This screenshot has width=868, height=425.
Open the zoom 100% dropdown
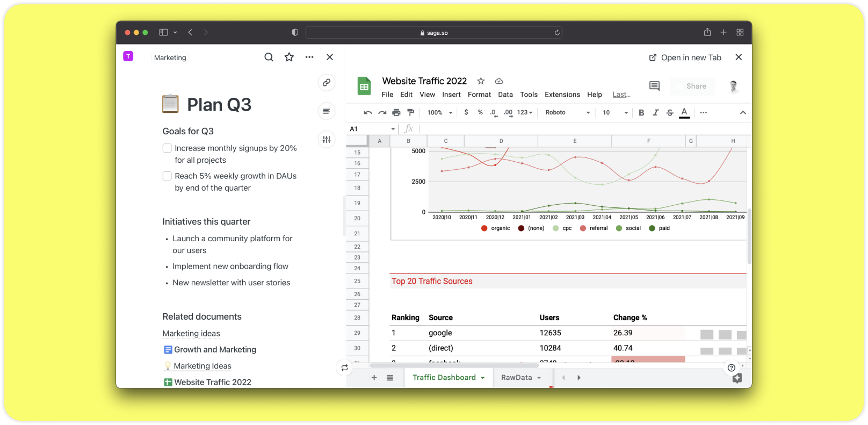440,113
